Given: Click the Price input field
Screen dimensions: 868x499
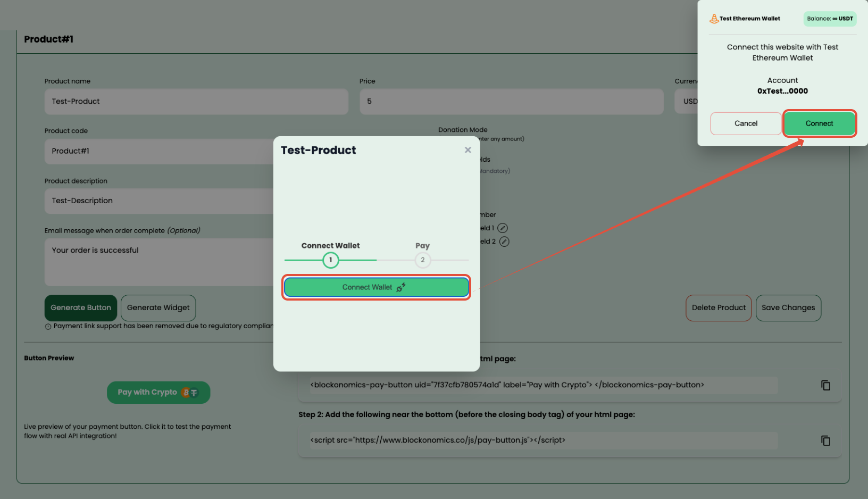Looking at the screenshot, I should (x=512, y=101).
